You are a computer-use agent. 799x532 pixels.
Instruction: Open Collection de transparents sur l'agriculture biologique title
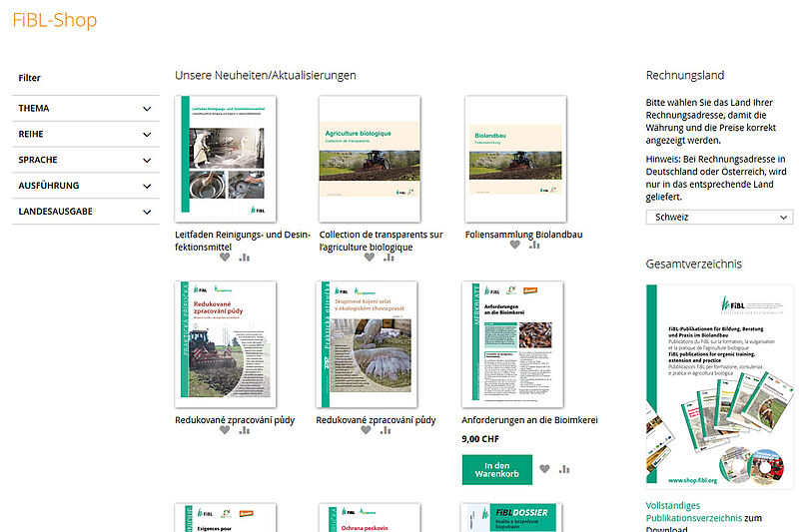[x=382, y=241]
